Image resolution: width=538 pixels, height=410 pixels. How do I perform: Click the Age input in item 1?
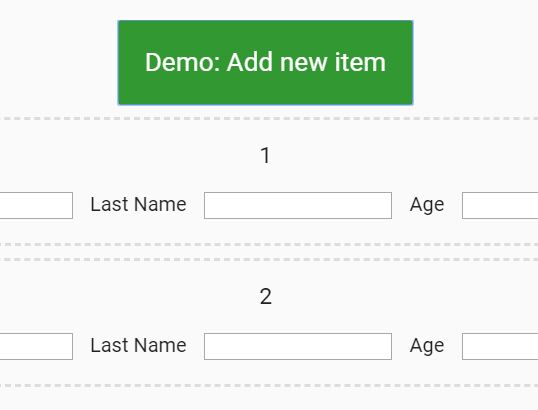(500, 205)
